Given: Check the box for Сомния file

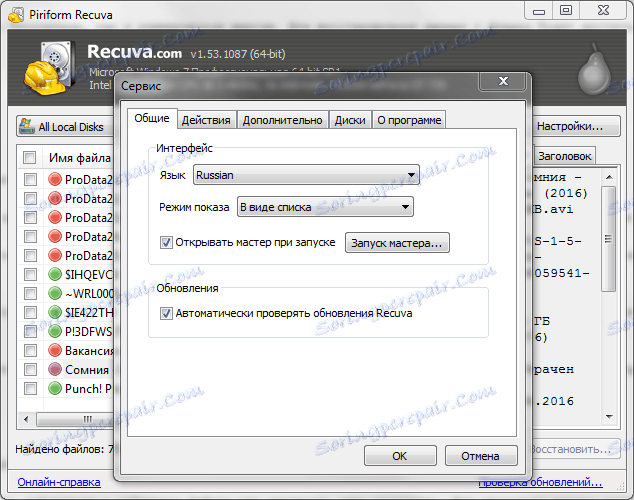Looking at the screenshot, I should [x=30, y=369].
